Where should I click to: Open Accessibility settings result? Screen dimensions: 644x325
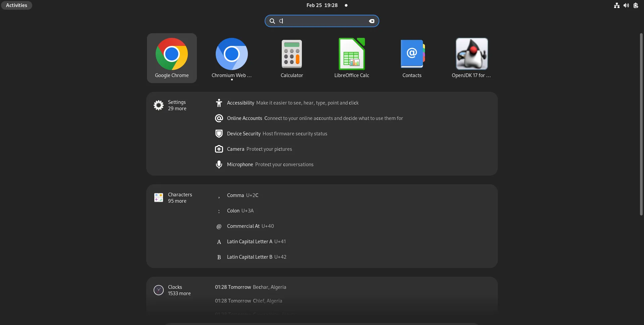pyautogui.click(x=354, y=103)
